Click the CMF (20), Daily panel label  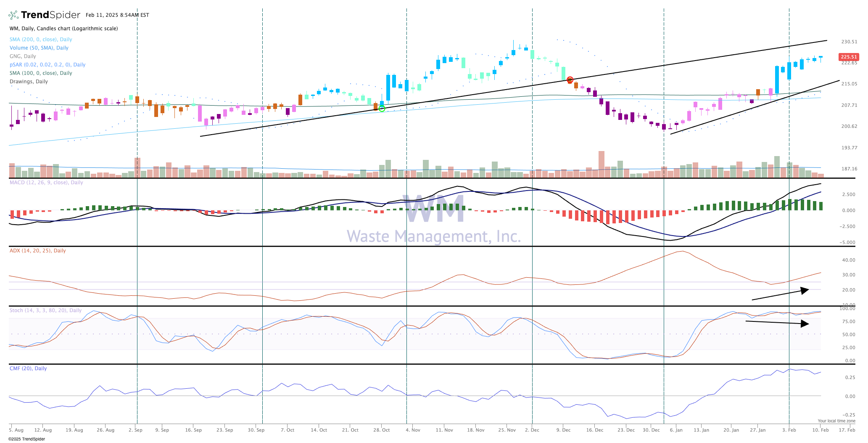28,369
